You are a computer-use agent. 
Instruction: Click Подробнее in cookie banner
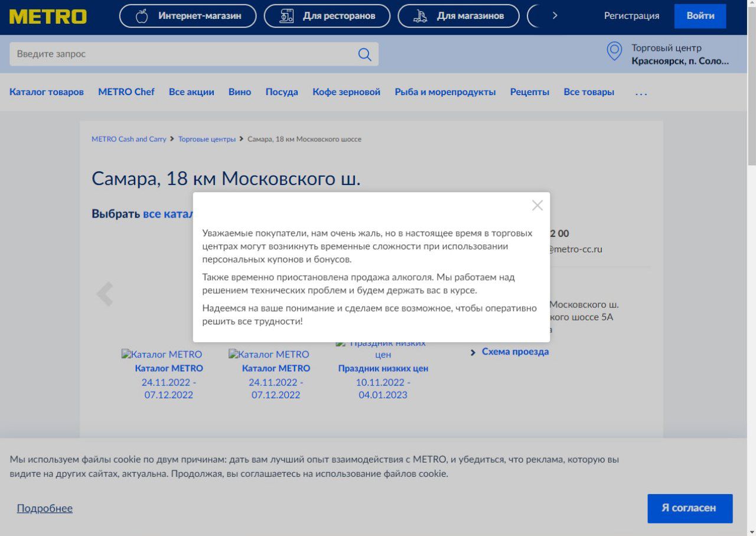coord(45,508)
